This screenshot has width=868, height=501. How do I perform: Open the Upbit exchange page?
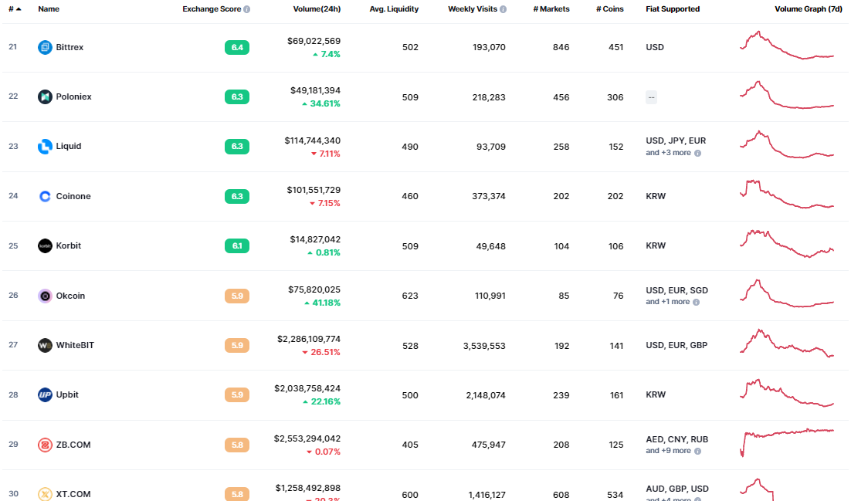point(67,394)
